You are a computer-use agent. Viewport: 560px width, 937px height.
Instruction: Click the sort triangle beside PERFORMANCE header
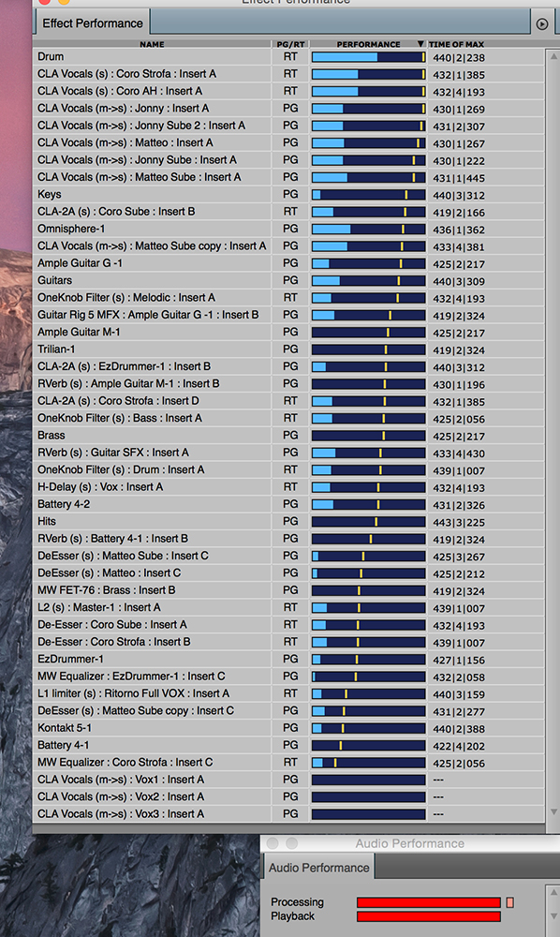420,44
